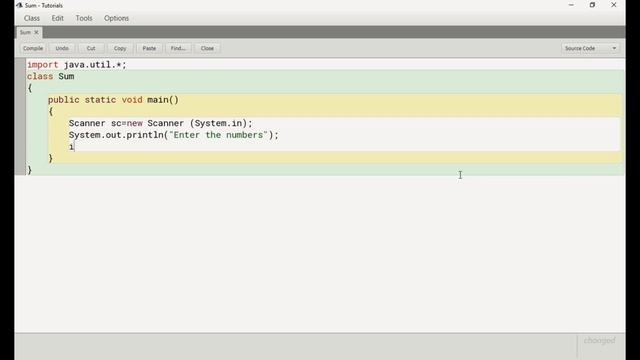Click the Copy button

tap(120, 48)
